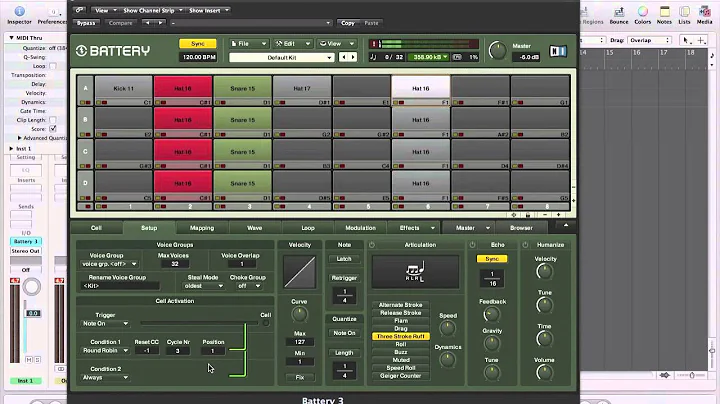The height and width of the screenshot is (404, 720).
Task: Select Geiger Counter articulation
Action: (400, 376)
